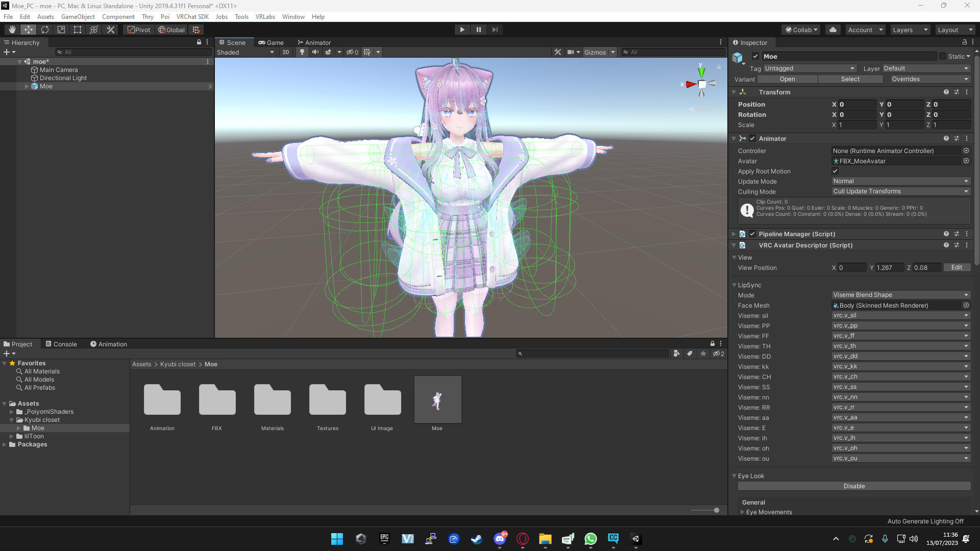Open the Culling Mode dropdown
980x551 pixels.
pyautogui.click(x=900, y=192)
